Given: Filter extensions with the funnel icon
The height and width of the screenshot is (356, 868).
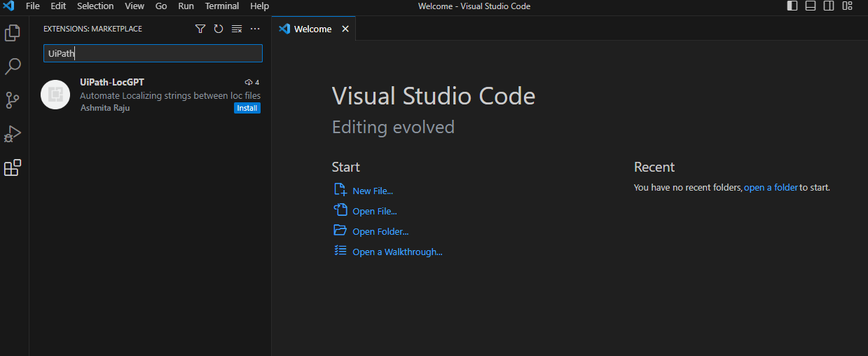Looking at the screenshot, I should click(x=200, y=29).
